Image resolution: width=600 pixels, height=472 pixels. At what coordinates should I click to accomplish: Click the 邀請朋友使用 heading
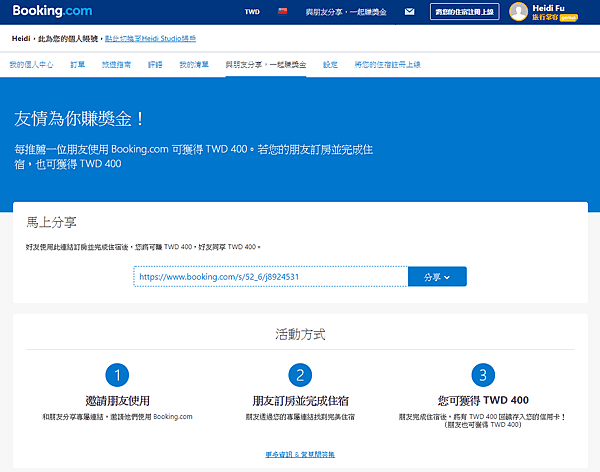117,401
